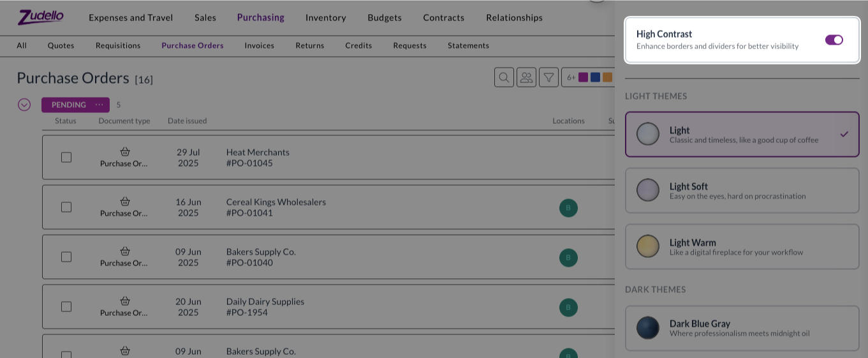Collapse the Pending group chevron
This screenshot has height=358, width=868.
[24, 105]
